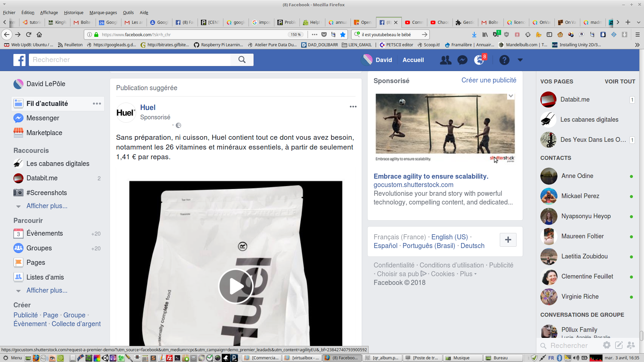Open Huel post options ellipsis menu

click(353, 107)
